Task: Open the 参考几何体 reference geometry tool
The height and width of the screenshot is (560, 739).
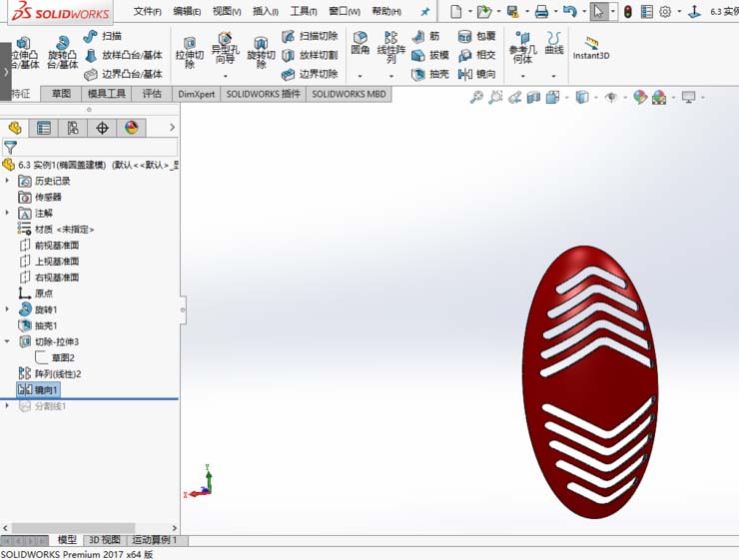Action: pos(522,48)
